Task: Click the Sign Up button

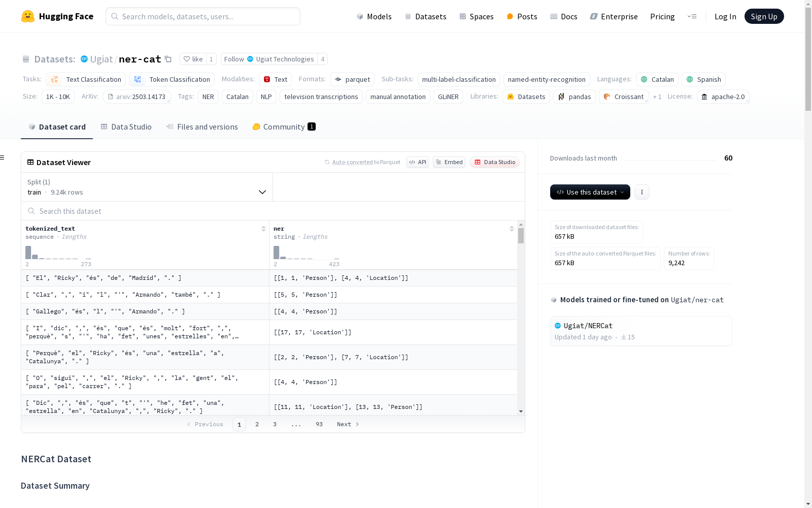Action: coord(764,16)
